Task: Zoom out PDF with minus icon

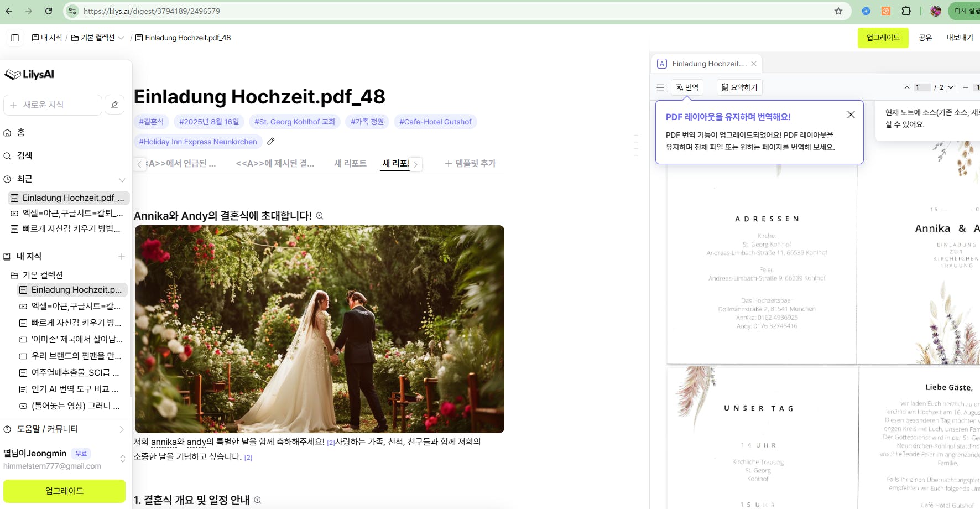Action: 966,87
